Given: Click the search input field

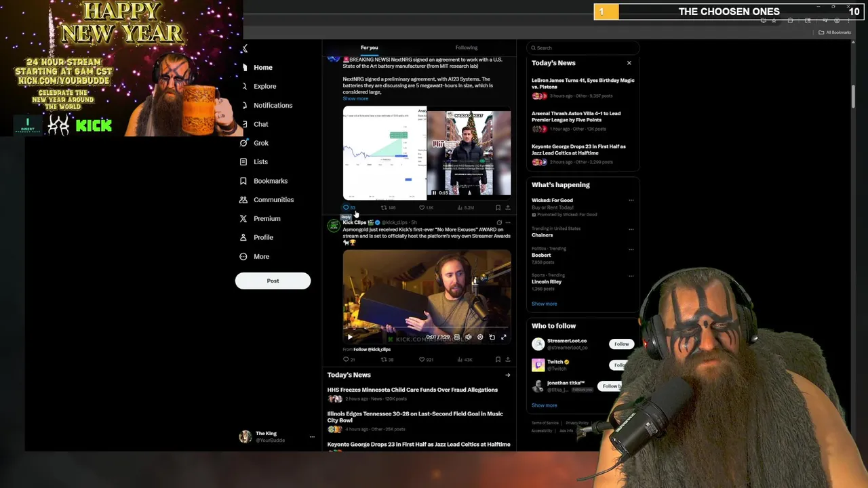Looking at the screenshot, I should (x=583, y=47).
